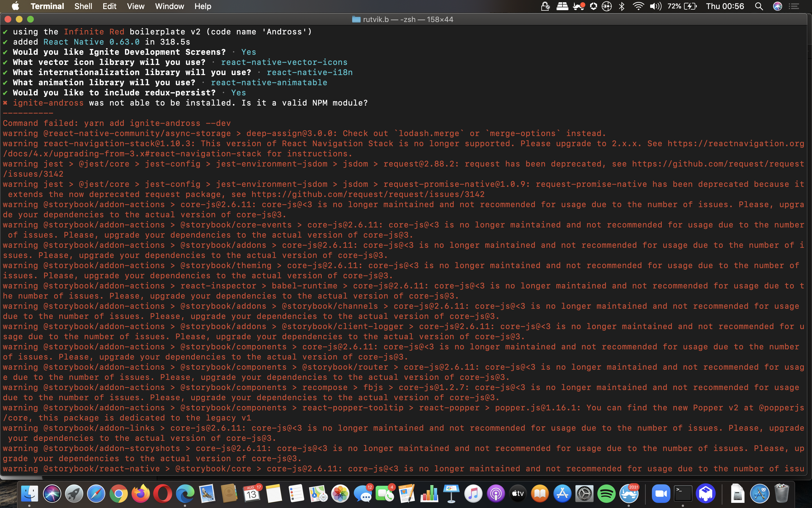Click 'react-native-animatable' answer
Image resolution: width=812 pixels, height=508 pixels.
pos(269,82)
